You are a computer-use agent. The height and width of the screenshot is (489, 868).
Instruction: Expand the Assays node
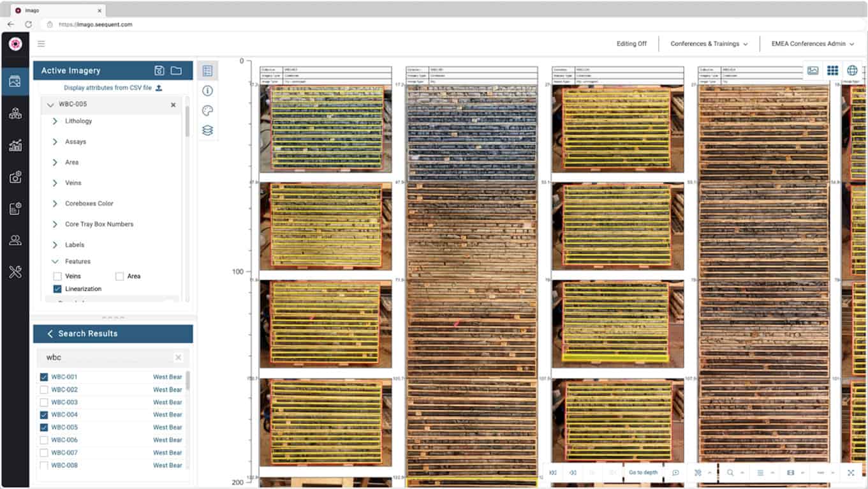click(55, 142)
